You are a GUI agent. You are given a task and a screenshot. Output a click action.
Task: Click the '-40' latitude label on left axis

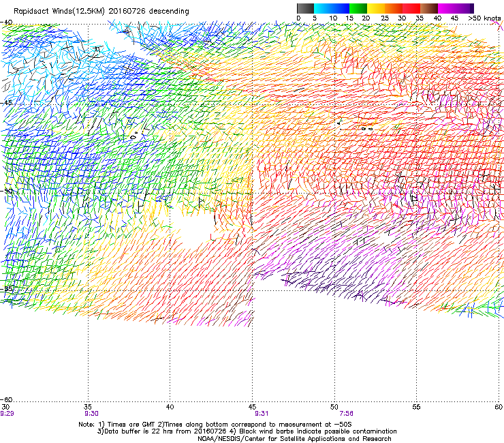6,22
